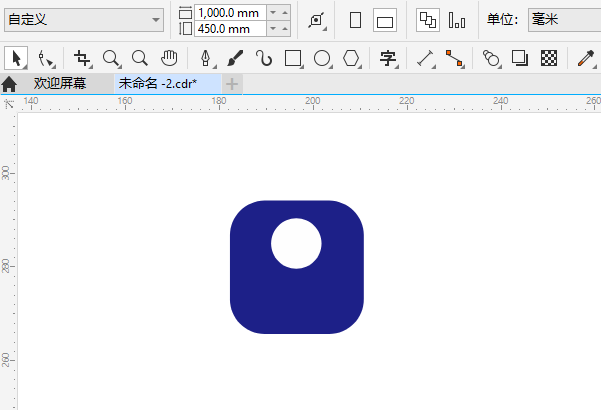Toggle the all pages layout button
Image resolution: width=601 pixels, height=410 pixels.
point(428,20)
